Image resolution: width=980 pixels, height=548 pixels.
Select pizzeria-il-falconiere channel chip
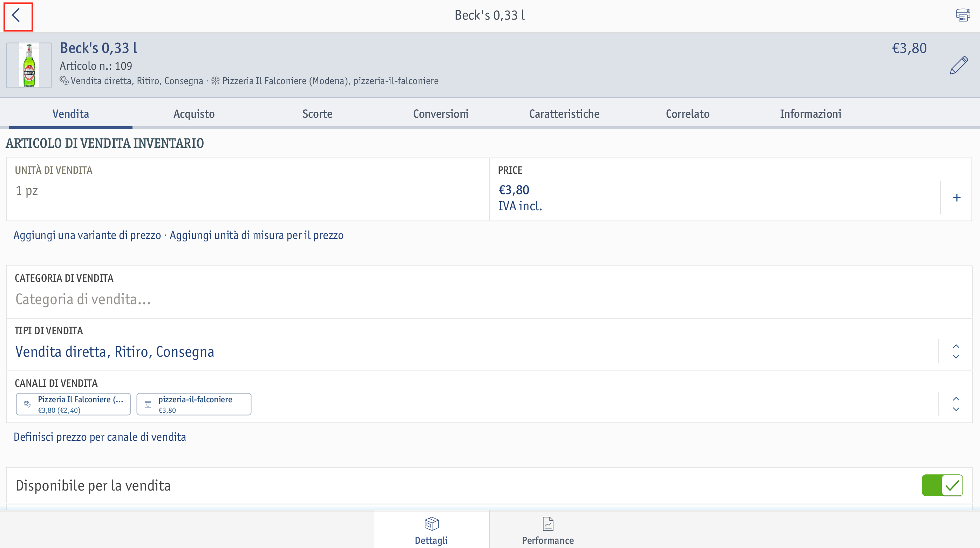coord(194,404)
